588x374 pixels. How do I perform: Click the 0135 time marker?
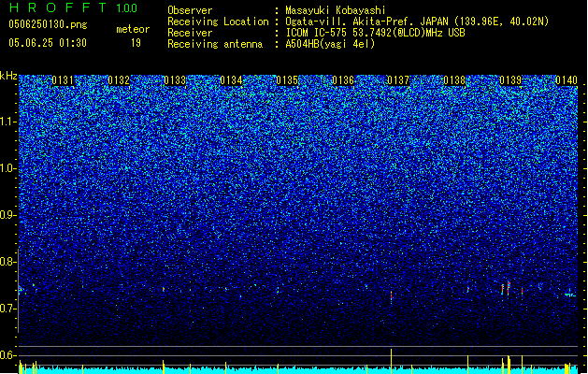[x=287, y=80]
